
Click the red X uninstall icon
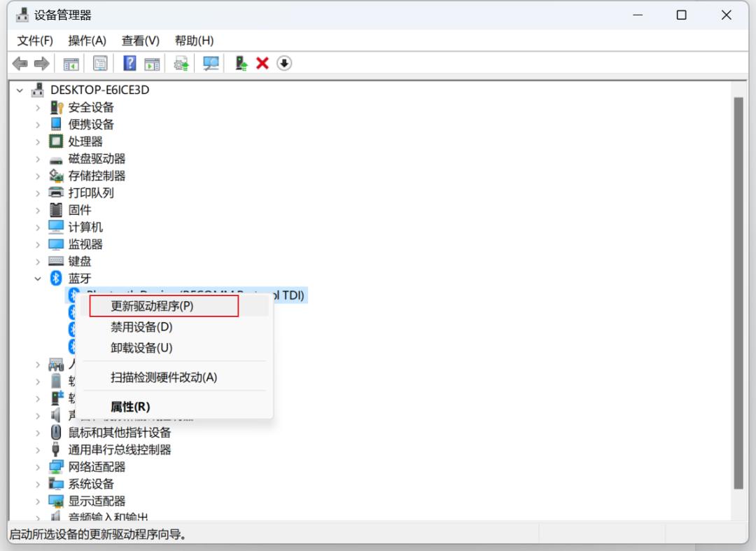[x=262, y=63]
